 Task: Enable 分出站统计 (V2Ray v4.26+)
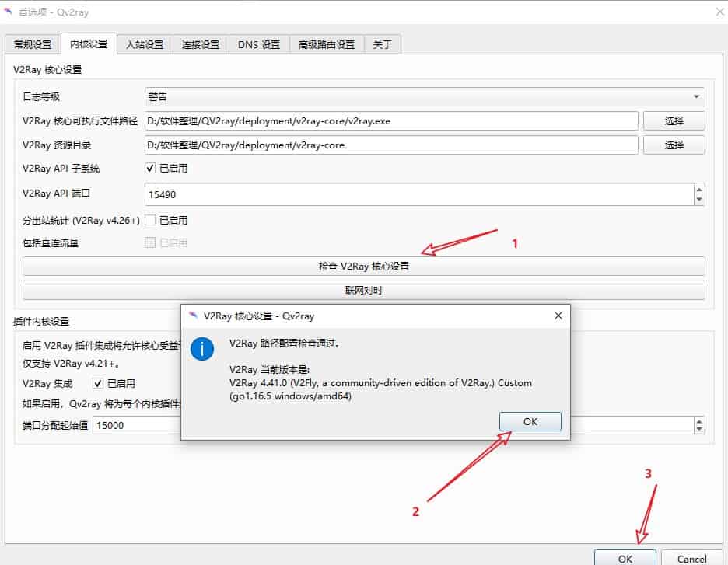pos(151,220)
